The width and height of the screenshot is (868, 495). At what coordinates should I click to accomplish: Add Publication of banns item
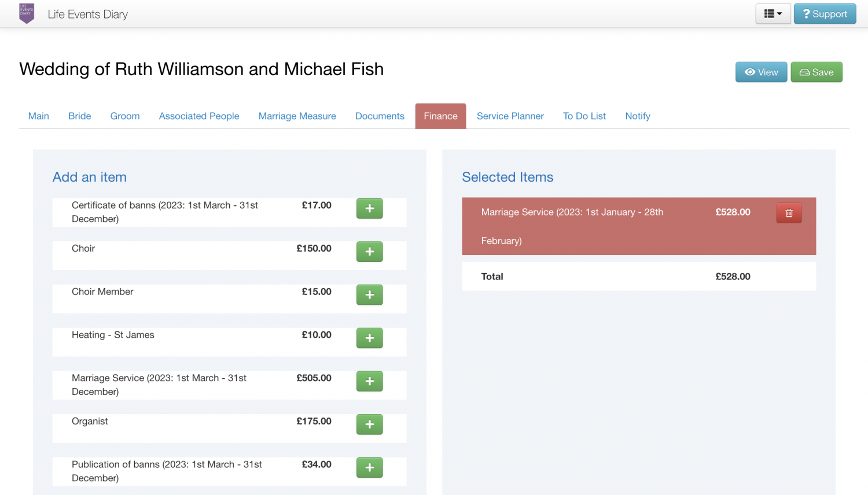[369, 467]
